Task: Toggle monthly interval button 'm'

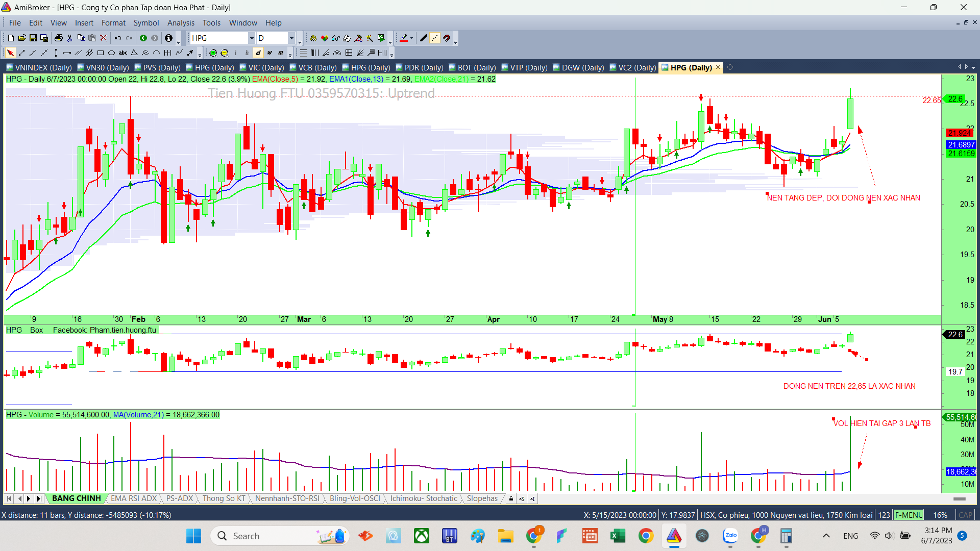Action: [x=281, y=53]
